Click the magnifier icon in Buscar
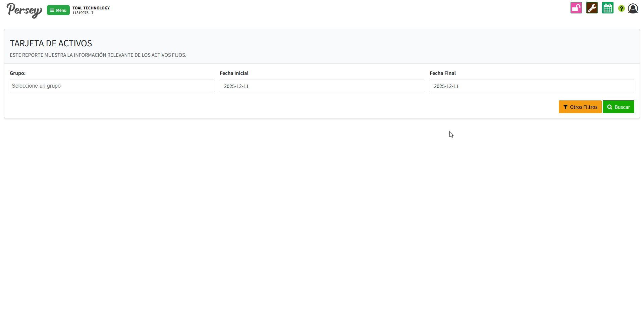The height and width of the screenshot is (319, 644). click(x=610, y=107)
